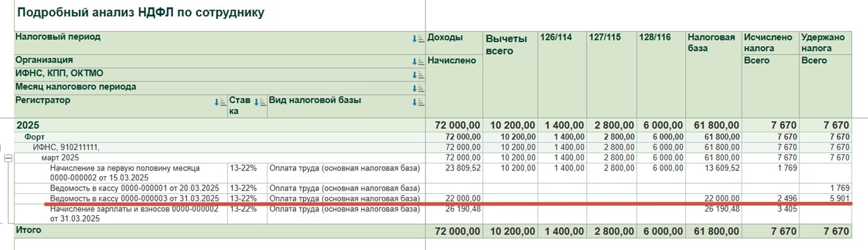The image size is (868, 250).
Task: Collapse the grouping with the minus box
Action: 8,158
